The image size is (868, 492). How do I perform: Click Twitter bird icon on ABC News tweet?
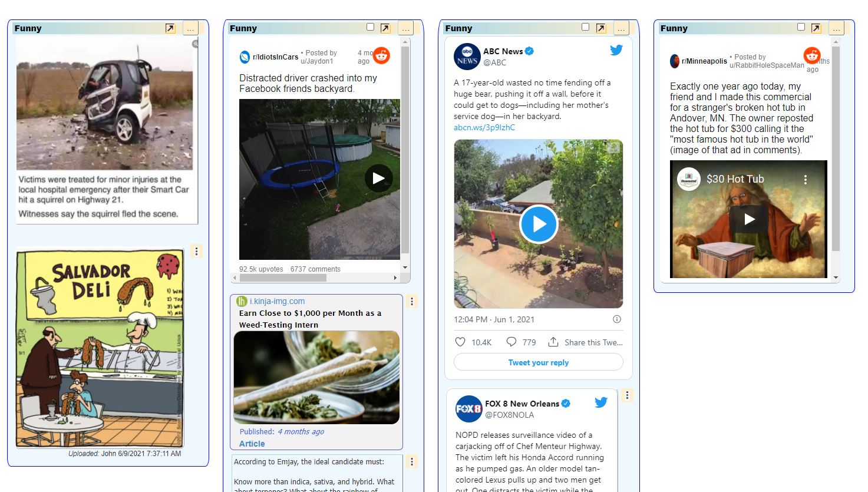616,50
